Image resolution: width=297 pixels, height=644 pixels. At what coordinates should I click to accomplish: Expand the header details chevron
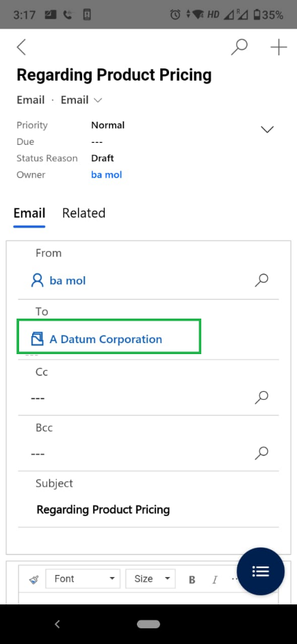268,129
